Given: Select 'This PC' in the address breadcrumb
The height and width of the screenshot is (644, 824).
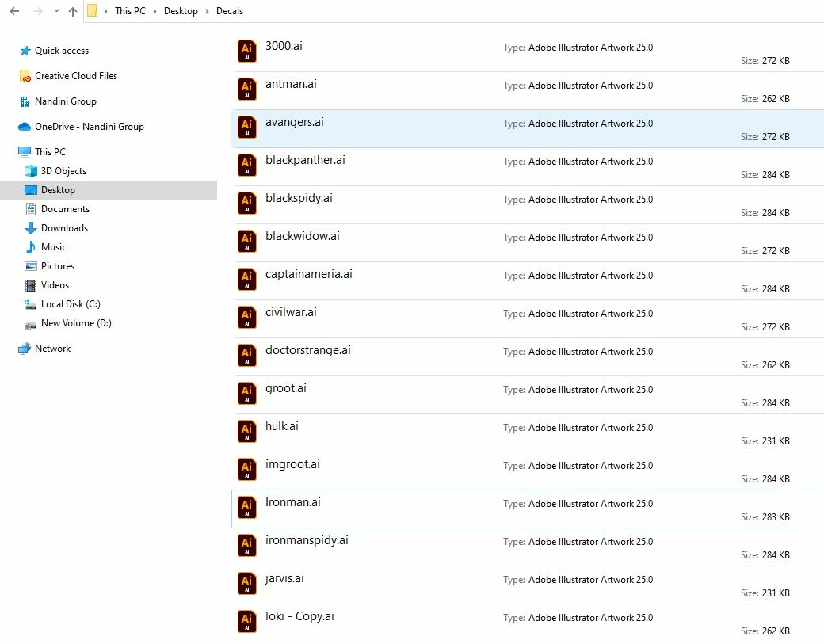Looking at the screenshot, I should point(130,11).
